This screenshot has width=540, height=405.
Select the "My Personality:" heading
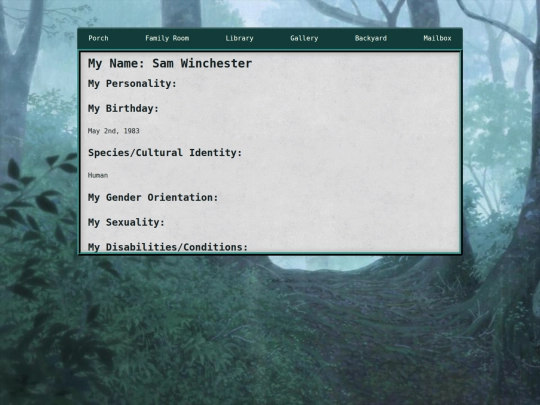132,84
